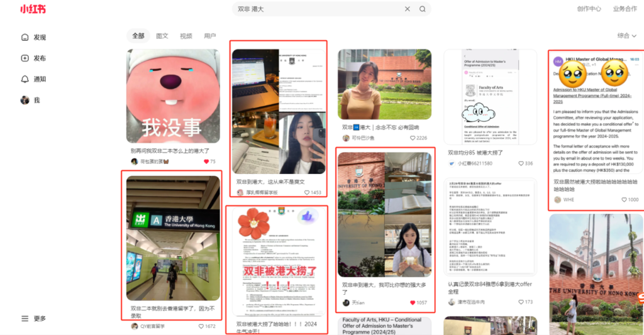This screenshot has height=335, width=644.
Task: Open the 香港大學 MTR exit photo
Action: 173,238
